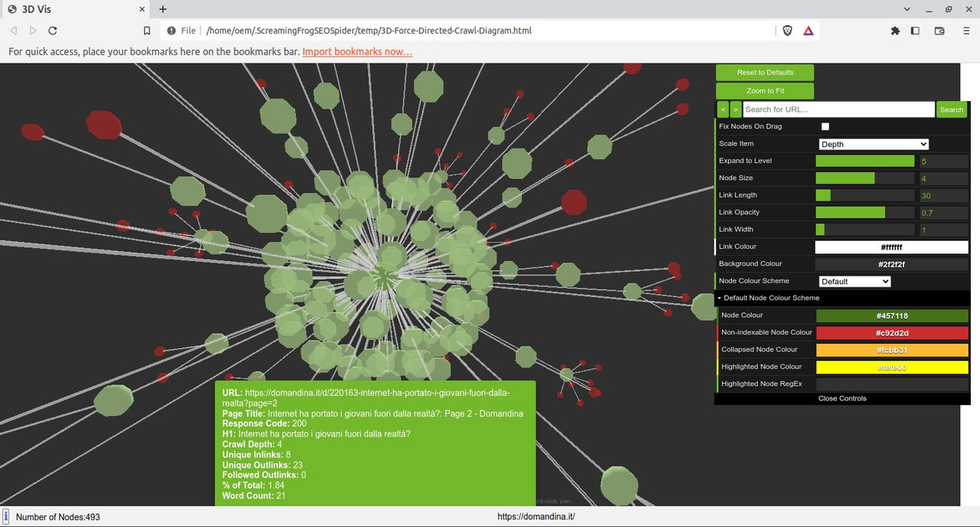The image size is (980, 527).
Task: Go to previous search result arrow
Action: click(723, 110)
